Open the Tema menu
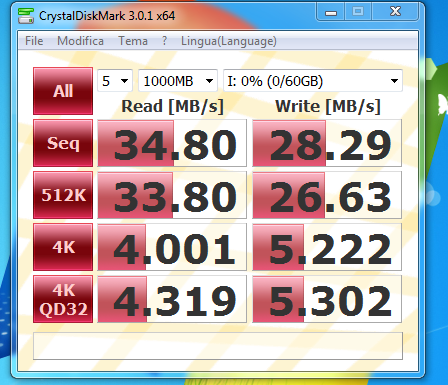448x385 pixels. coord(133,41)
